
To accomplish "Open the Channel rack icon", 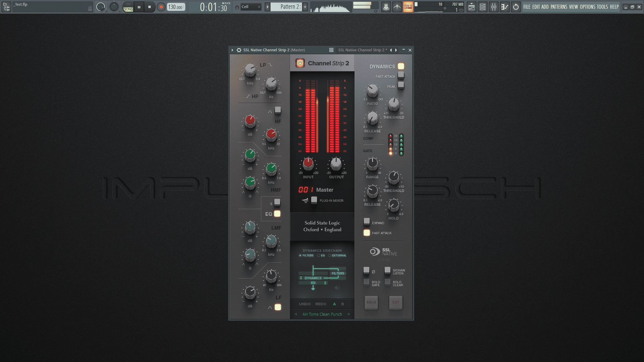I will coord(483,7).
